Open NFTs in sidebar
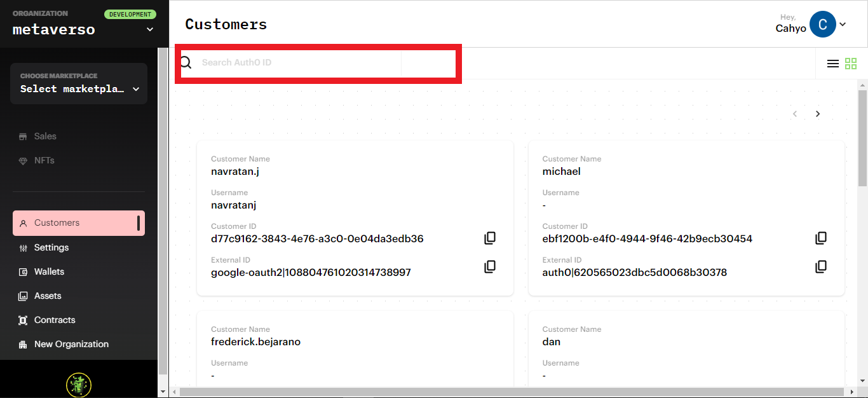The width and height of the screenshot is (868, 398). click(x=44, y=160)
